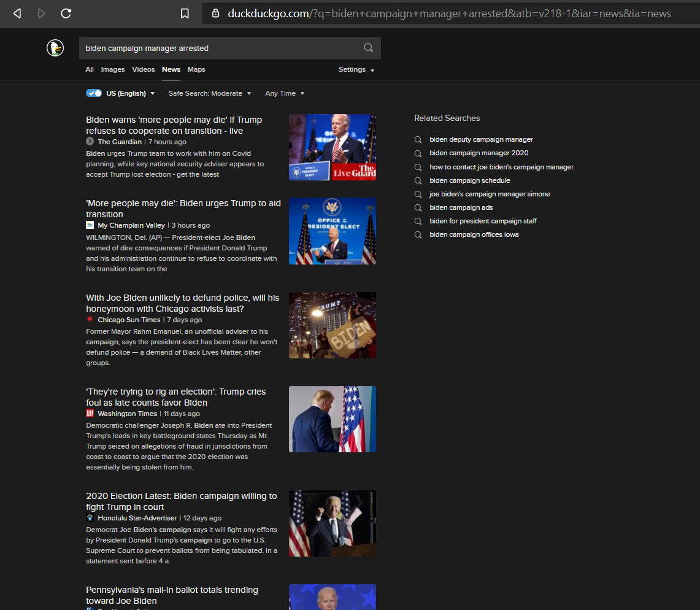Switch to the Images tab
Viewport: 700px width, 610px height.
(x=112, y=70)
